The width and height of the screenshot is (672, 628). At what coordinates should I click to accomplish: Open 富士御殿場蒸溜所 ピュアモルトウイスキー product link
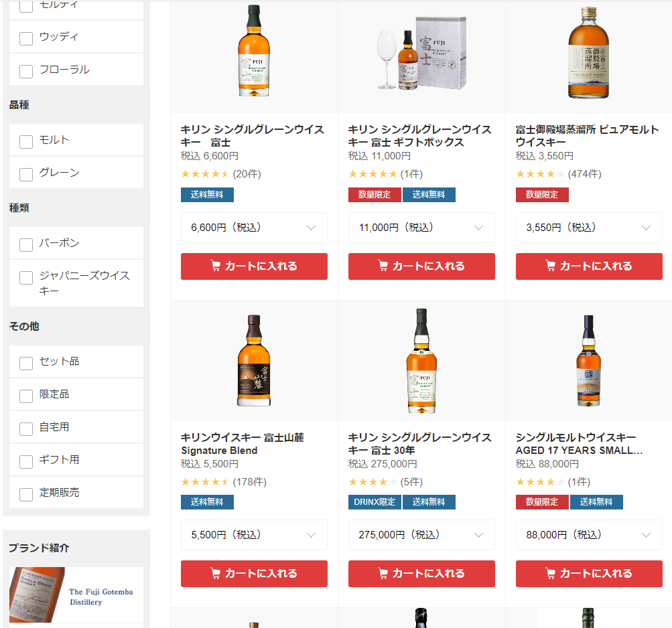(x=587, y=136)
